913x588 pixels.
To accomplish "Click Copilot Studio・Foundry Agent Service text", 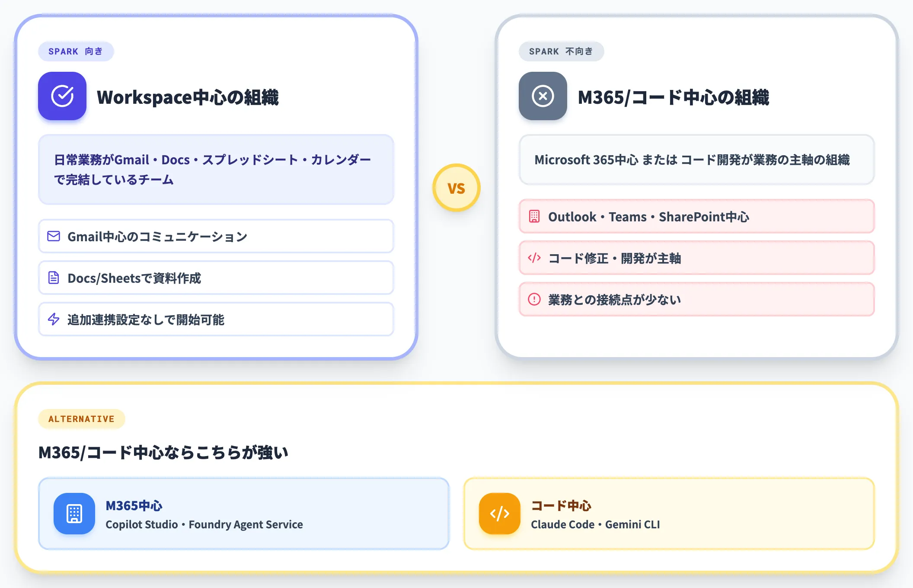I will pos(204,524).
